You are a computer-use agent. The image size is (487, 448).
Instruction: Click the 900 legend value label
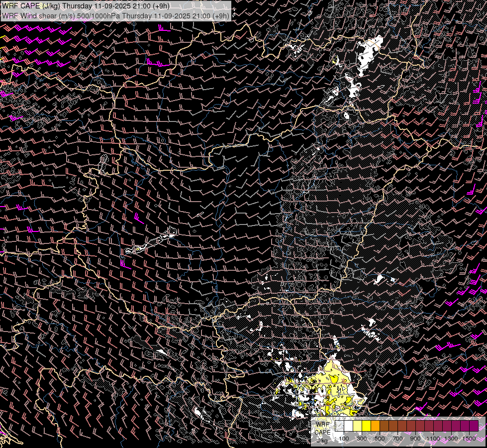(x=415, y=439)
